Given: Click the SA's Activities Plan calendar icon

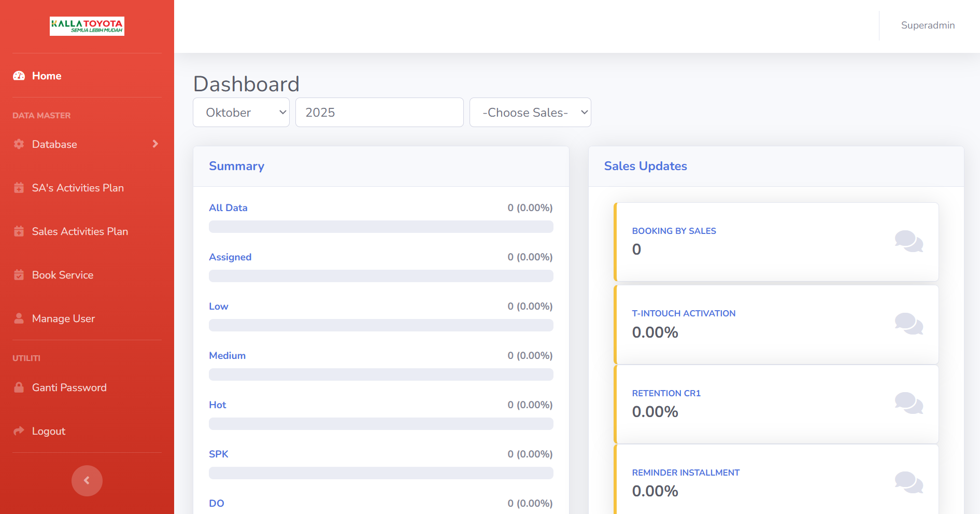Looking at the screenshot, I should (x=19, y=188).
